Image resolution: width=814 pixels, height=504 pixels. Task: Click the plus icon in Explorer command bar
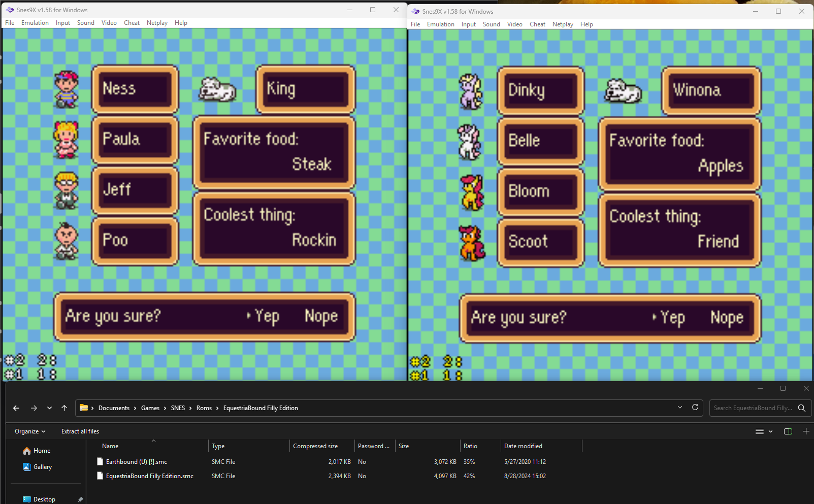tap(806, 431)
